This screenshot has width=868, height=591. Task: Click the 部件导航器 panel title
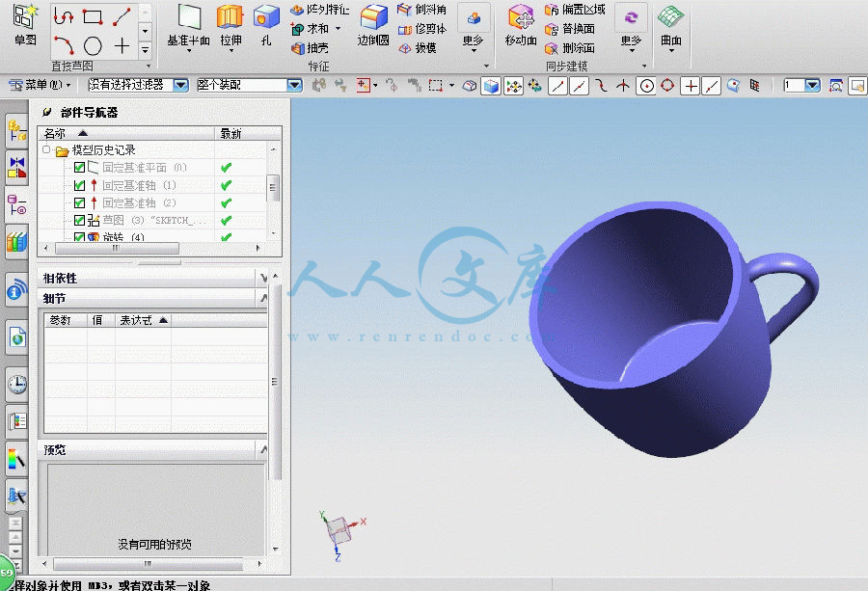click(89, 113)
